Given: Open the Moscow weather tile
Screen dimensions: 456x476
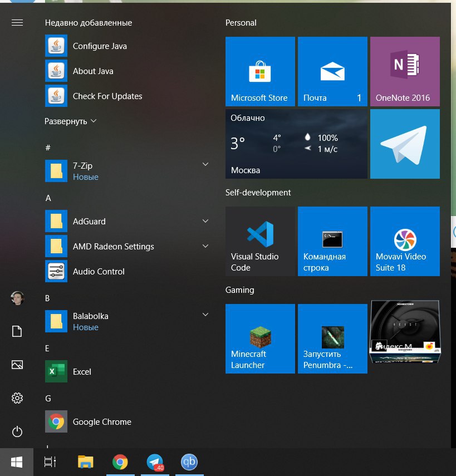Looking at the screenshot, I should click(x=296, y=144).
